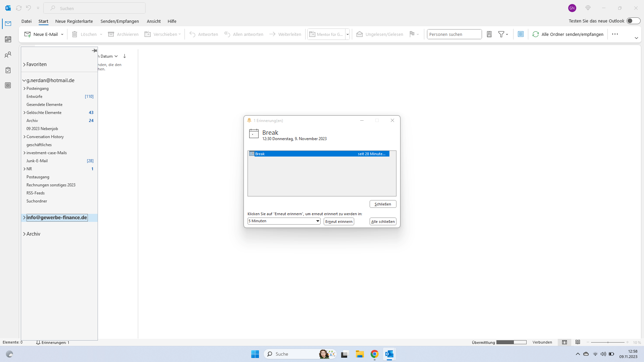Reverse sort order with arrow icon
This screenshot has height=362, width=644.
point(124,56)
